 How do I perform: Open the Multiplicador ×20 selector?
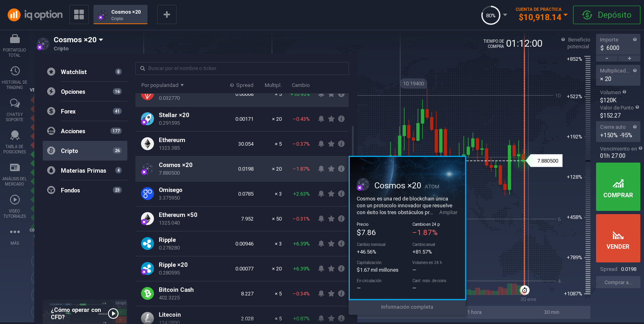[618, 75]
